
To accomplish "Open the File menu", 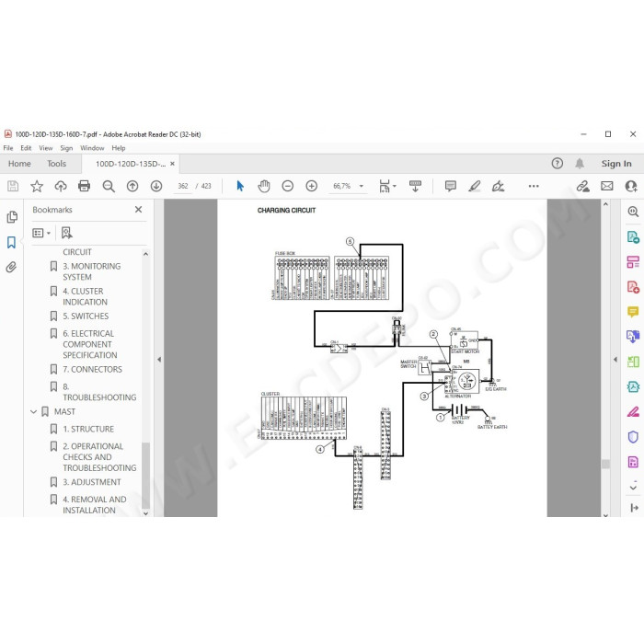I will [8, 148].
